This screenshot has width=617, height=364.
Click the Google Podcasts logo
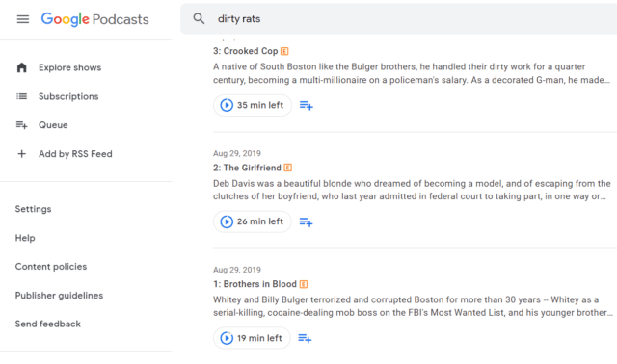click(94, 19)
